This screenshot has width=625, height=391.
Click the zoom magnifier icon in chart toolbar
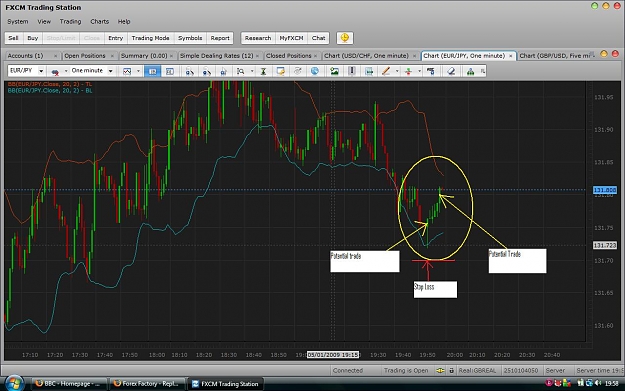240,71
